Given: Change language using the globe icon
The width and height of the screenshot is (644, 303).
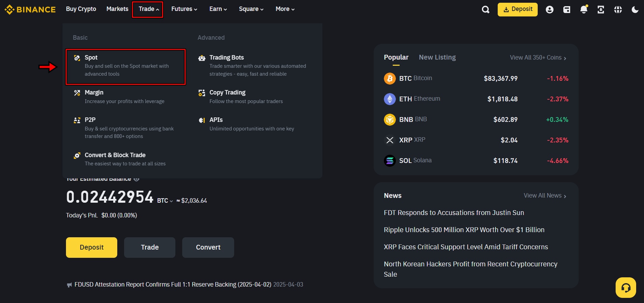Looking at the screenshot, I should point(618,10).
